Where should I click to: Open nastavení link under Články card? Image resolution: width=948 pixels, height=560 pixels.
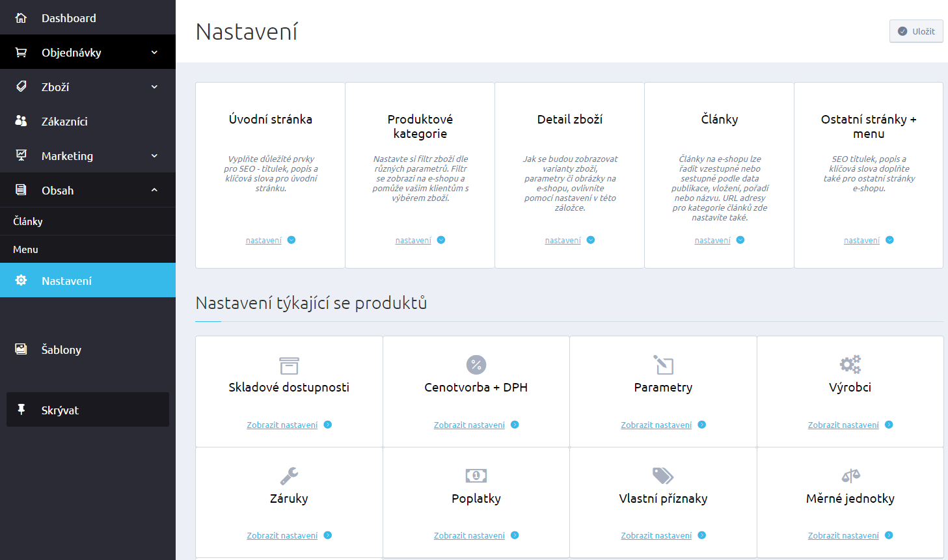pyautogui.click(x=712, y=241)
